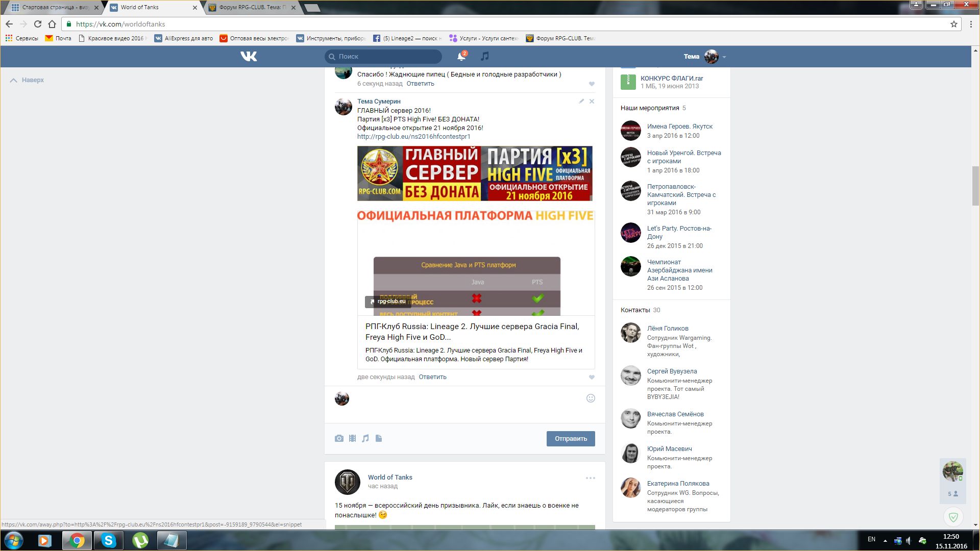Open the rpg-club.eu/ns2016hfcontestpr1 link
The height and width of the screenshot is (551, 980).
pyautogui.click(x=413, y=137)
